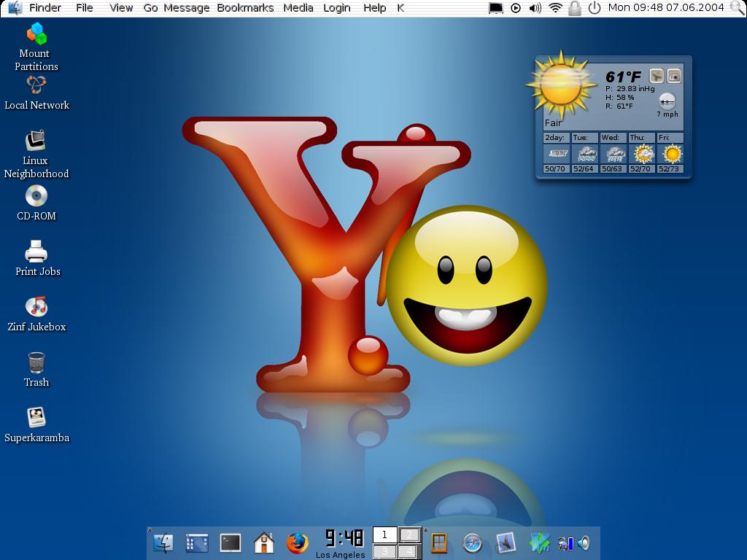Click the speaker volume tray icon in the dock
This screenshot has width=747, height=560.
584,543
